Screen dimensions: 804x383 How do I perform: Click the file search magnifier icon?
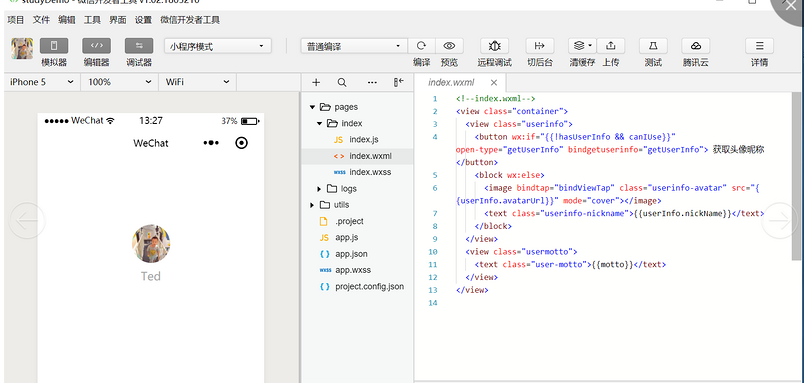click(x=342, y=83)
